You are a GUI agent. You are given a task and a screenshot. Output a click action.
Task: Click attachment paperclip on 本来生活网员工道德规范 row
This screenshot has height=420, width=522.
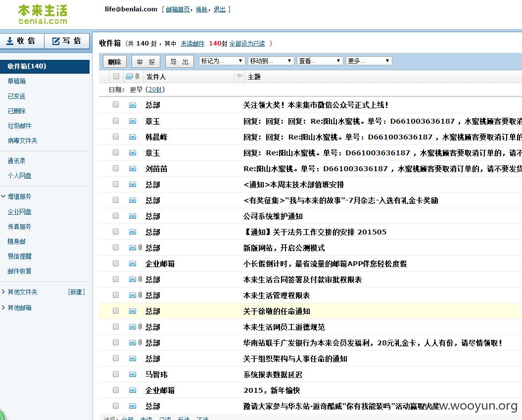point(140,327)
